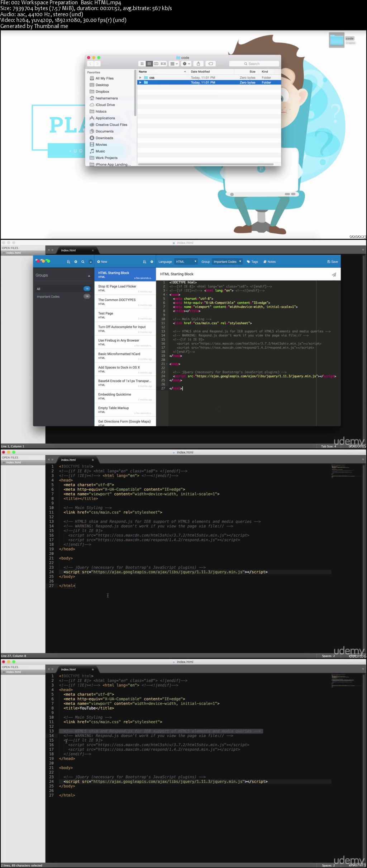Open Desktop in Finder sidebar

pyautogui.click(x=102, y=85)
